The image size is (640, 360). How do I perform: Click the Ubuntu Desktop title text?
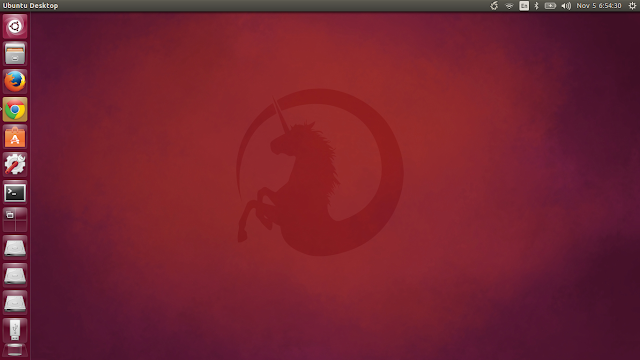click(31, 6)
